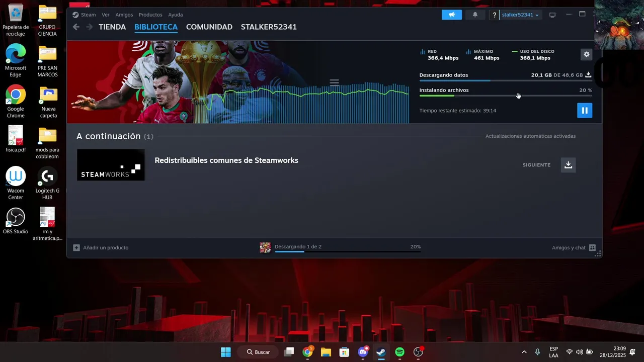This screenshot has height=362, width=644.
Task: Select the fisica.pdf desktop file
Action: click(16, 139)
